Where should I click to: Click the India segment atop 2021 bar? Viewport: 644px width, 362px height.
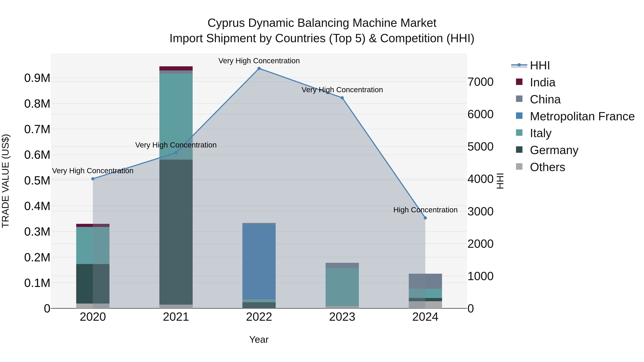(176, 68)
